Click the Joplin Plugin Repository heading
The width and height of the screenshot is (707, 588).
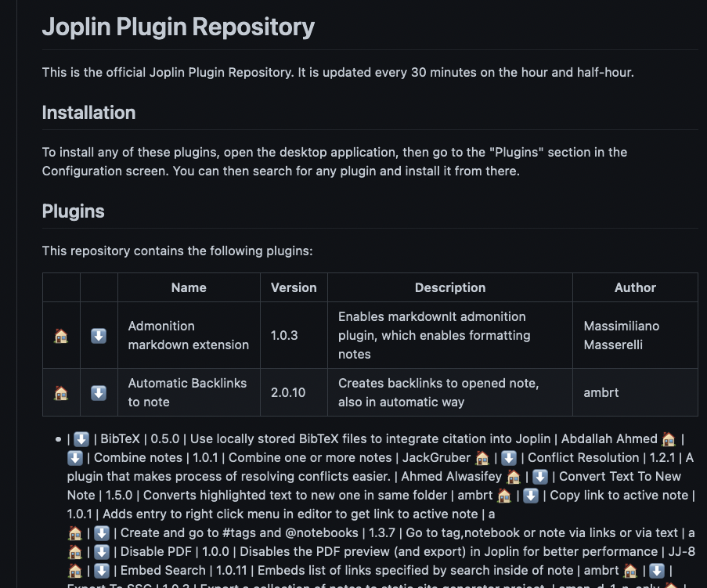point(178,27)
